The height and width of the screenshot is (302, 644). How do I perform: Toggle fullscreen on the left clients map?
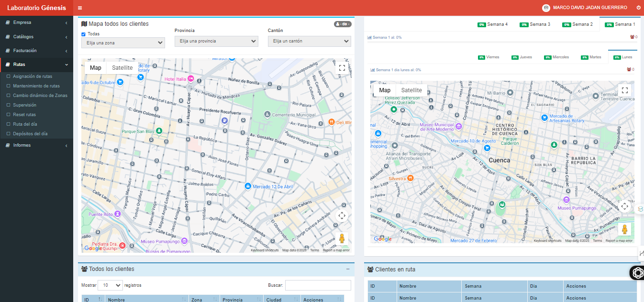342,68
